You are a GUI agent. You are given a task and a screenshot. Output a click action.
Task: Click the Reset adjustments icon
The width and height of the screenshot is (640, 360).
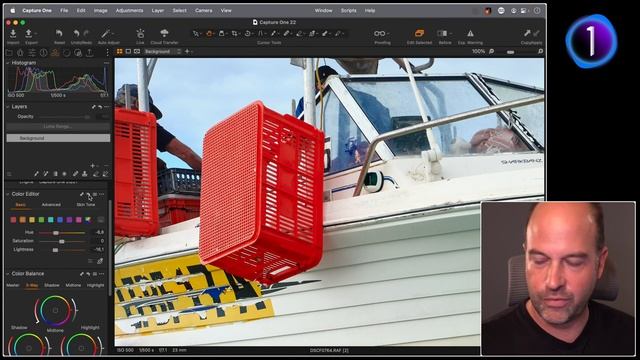(59, 33)
